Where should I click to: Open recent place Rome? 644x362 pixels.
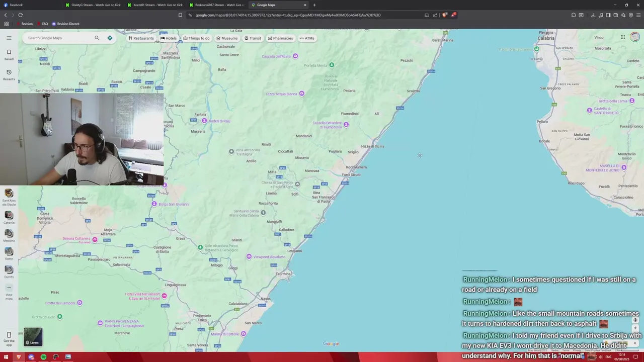[9, 253]
